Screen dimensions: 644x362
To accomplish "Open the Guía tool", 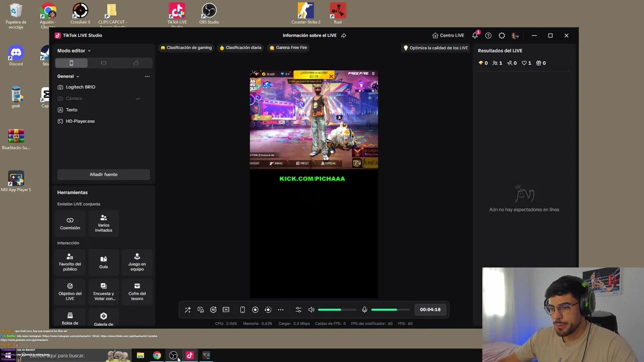I will [104, 262].
